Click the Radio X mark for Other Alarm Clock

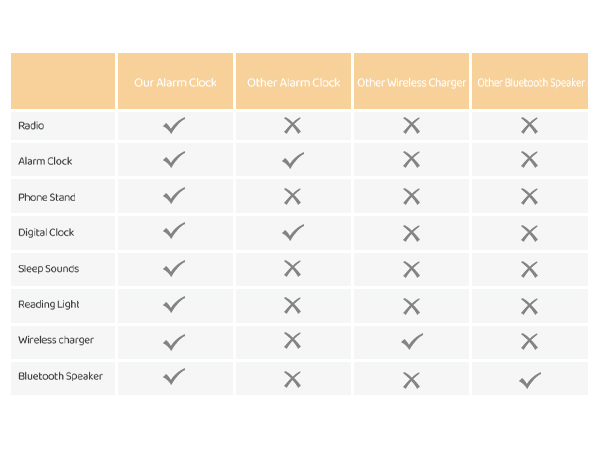292,125
